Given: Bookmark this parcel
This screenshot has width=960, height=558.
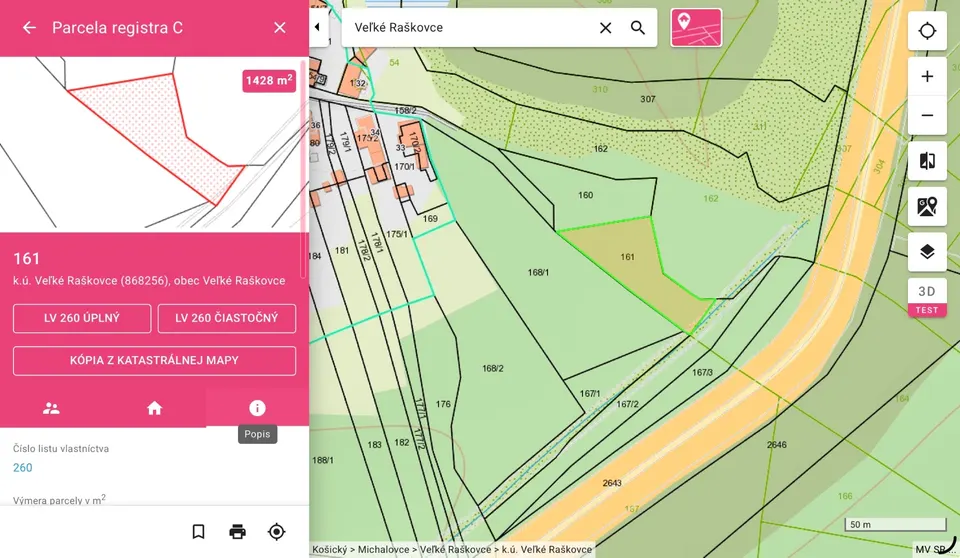Looking at the screenshot, I should [x=198, y=532].
